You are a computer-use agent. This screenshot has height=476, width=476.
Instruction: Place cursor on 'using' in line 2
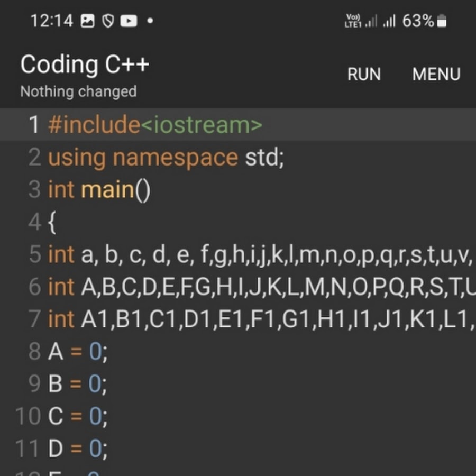click(x=77, y=158)
